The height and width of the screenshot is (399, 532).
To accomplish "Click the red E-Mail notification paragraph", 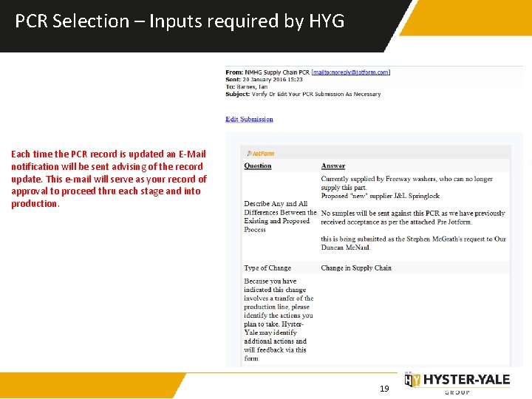I will [x=109, y=179].
